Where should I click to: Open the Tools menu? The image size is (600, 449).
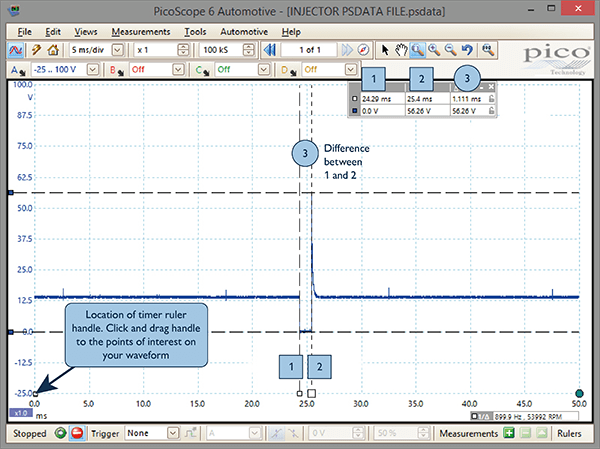[x=195, y=32]
